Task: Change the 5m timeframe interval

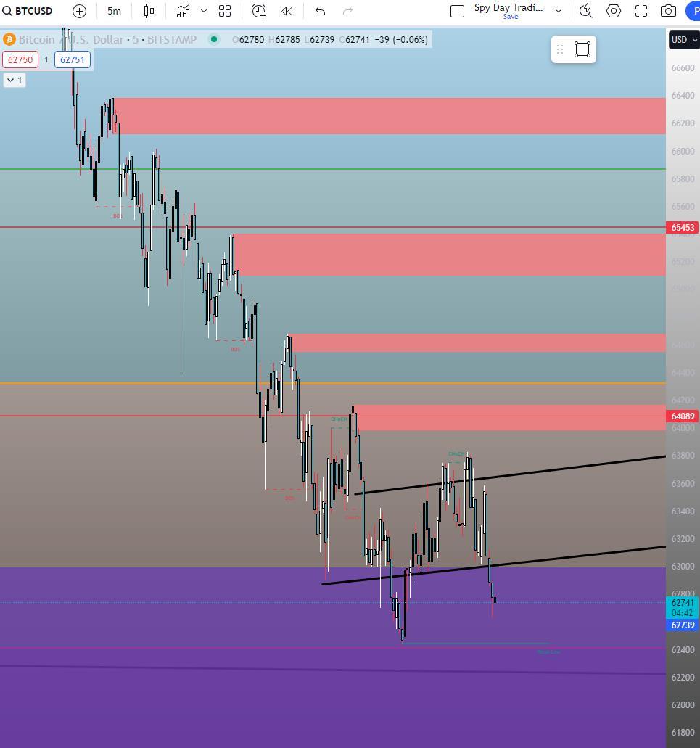Action: tap(114, 11)
